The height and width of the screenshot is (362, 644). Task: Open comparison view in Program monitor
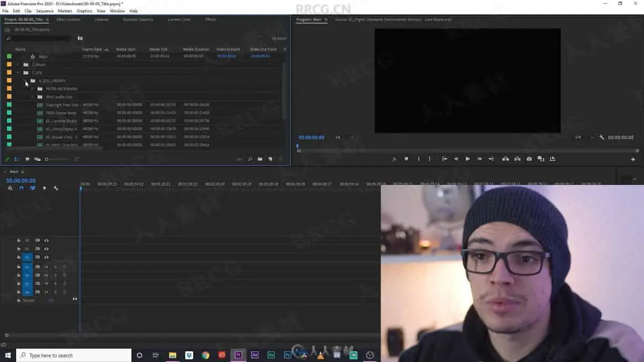[541, 159]
